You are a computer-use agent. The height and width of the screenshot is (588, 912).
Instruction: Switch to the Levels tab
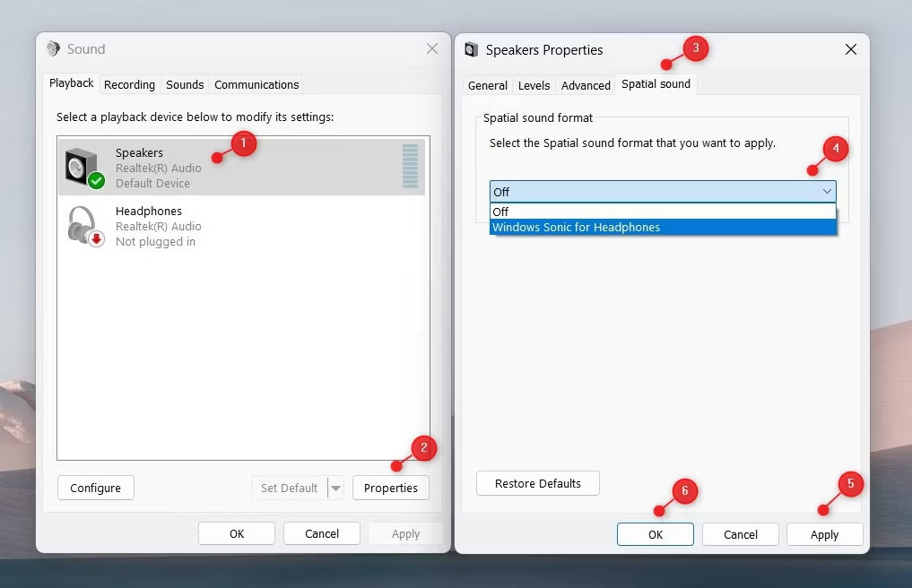[534, 86]
